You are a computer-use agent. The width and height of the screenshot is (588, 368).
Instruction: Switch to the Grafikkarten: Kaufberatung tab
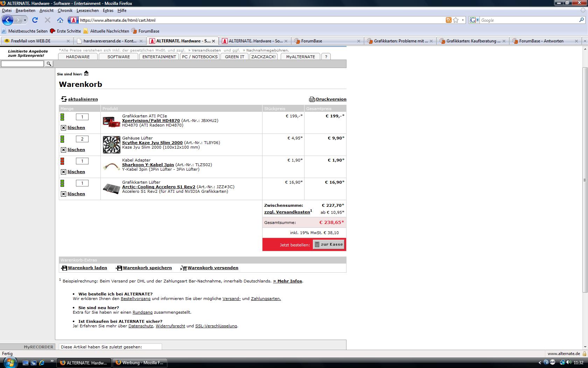tap(473, 41)
